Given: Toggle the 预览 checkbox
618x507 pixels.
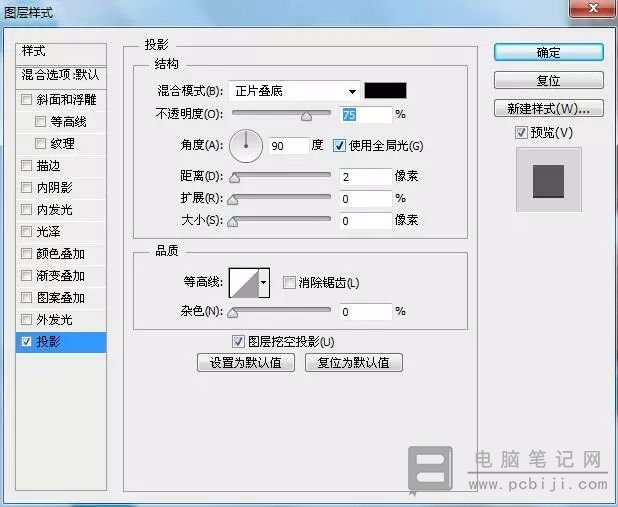Looking at the screenshot, I should pyautogui.click(x=521, y=132).
